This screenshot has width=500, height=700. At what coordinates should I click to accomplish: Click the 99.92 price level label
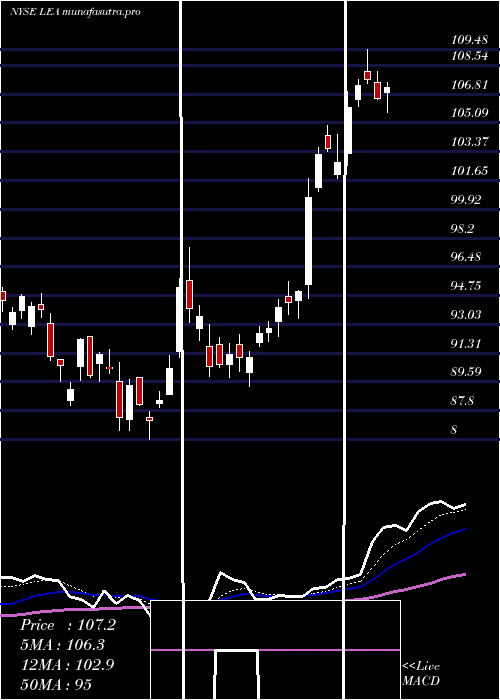tap(467, 200)
